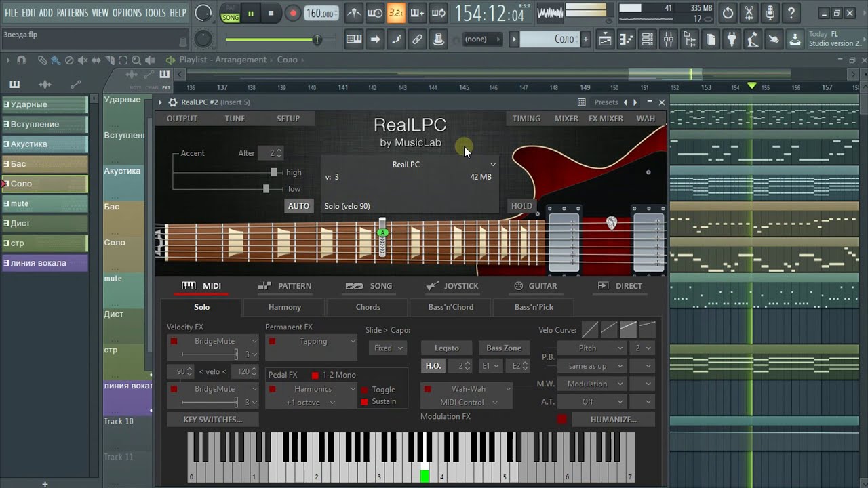Toggle the link-to-controller chain icon

tap(417, 39)
